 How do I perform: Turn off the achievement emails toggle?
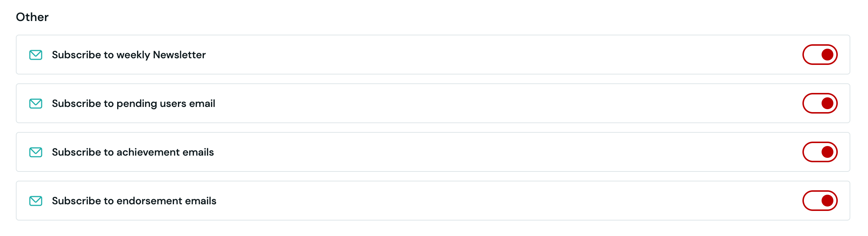(x=820, y=152)
